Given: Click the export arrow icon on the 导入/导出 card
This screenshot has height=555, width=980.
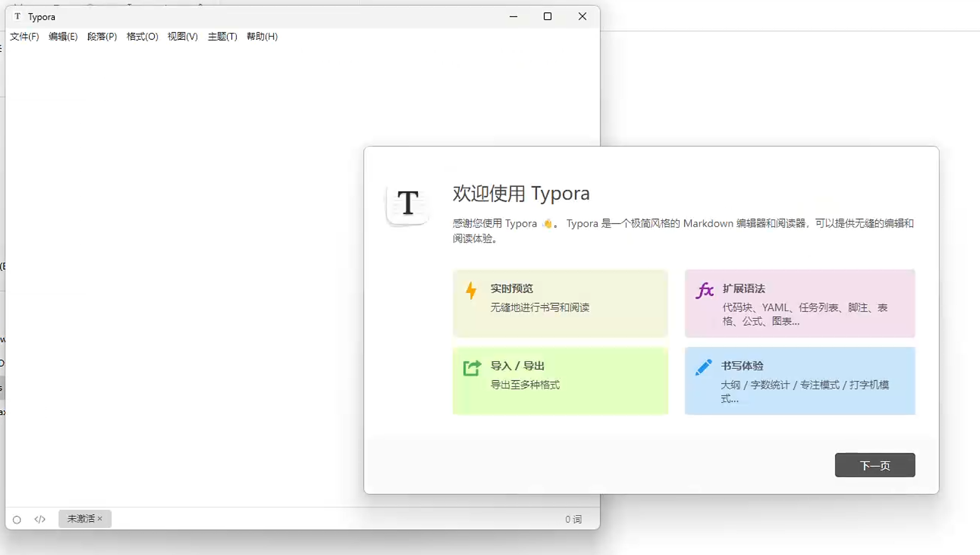Looking at the screenshot, I should pos(471,368).
